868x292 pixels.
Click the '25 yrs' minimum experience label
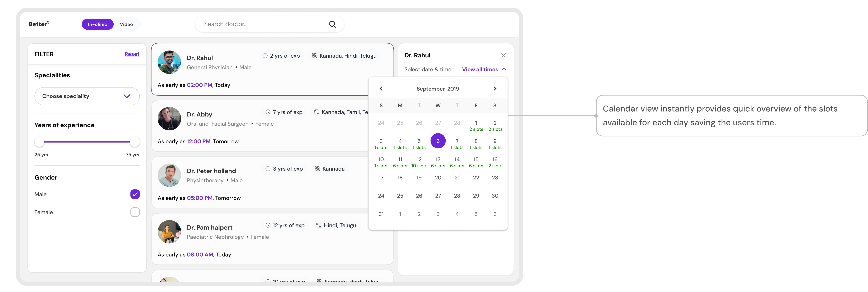41,155
